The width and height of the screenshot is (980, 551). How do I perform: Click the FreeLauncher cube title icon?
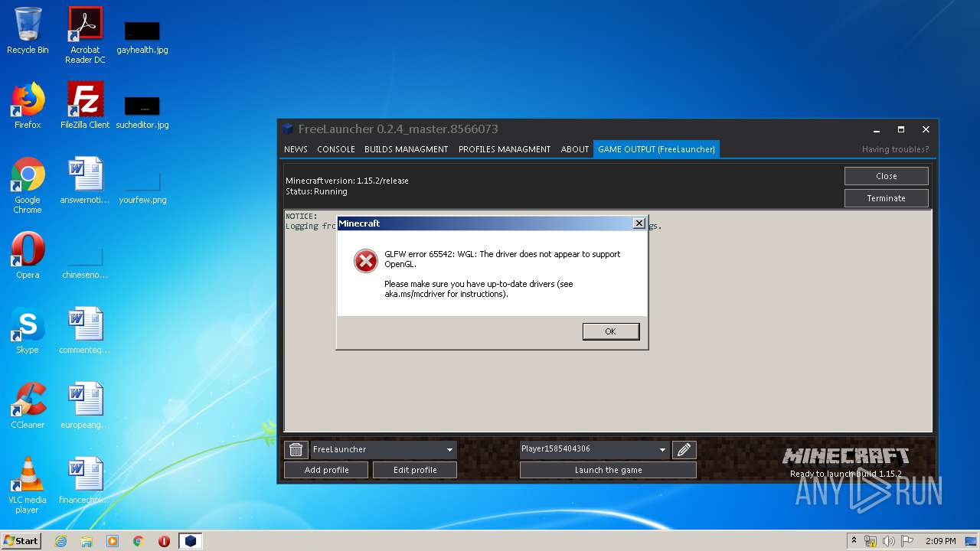click(288, 129)
